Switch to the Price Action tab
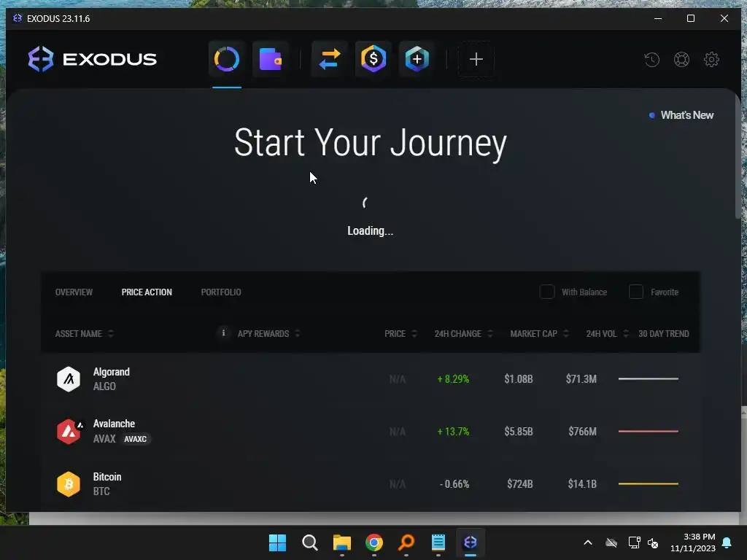This screenshot has width=747, height=560. pyautogui.click(x=147, y=292)
